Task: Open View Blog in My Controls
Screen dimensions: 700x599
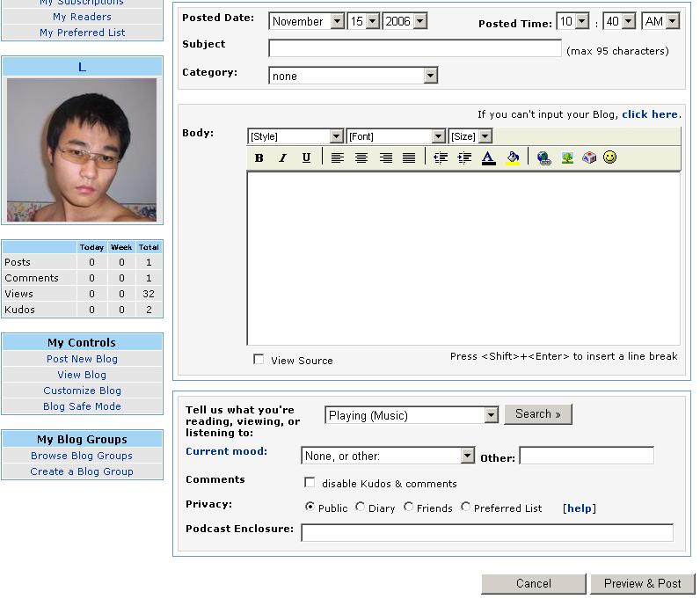Action: (82, 375)
